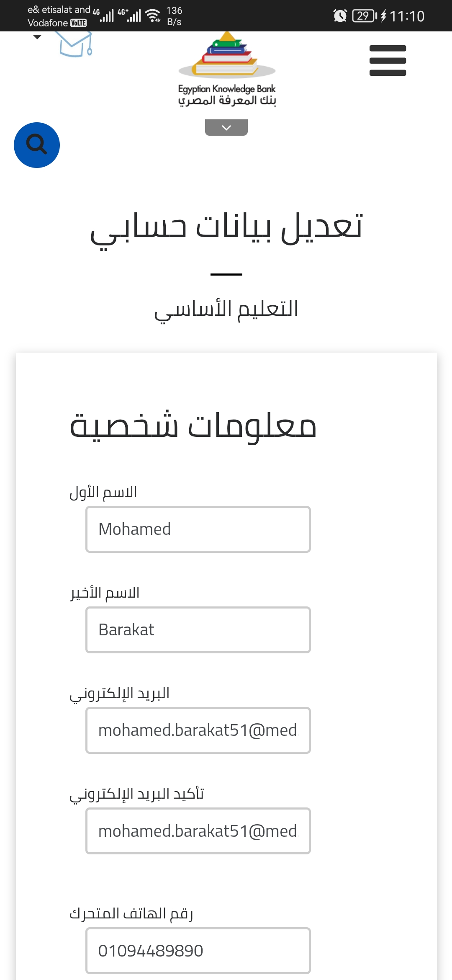Tap the battery indicator in status bar

click(x=364, y=16)
